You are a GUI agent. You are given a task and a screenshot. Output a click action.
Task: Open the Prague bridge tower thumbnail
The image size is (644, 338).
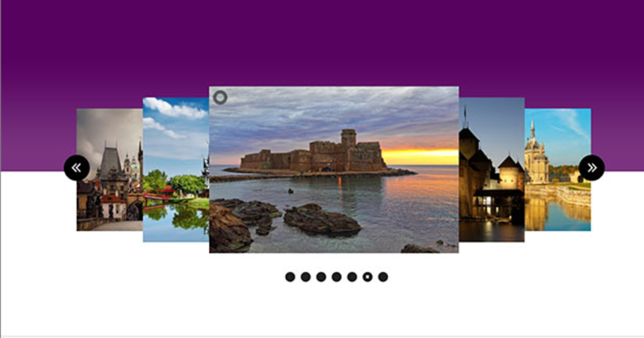(109, 170)
